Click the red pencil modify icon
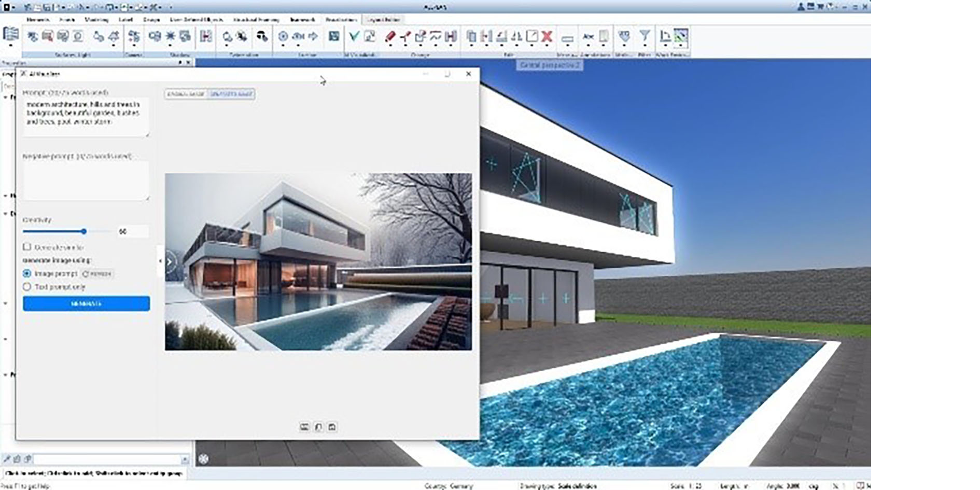 (390, 36)
